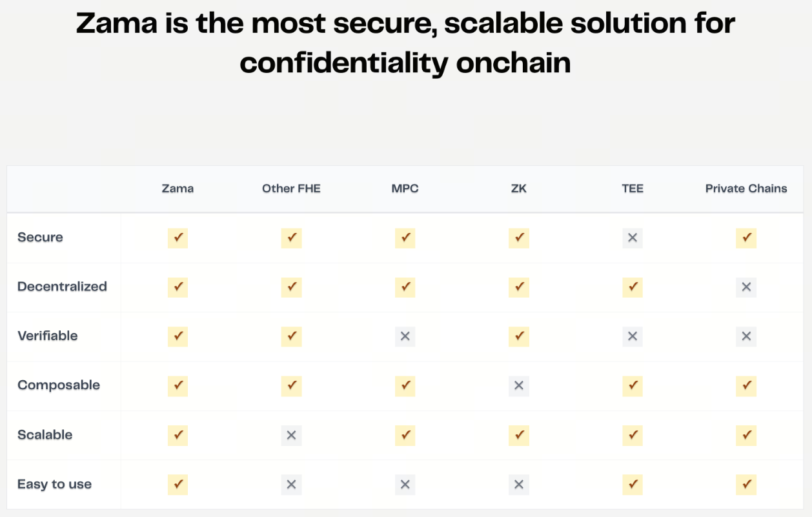Viewport: 812px width, 517px height.
Task: Click the Composable row label
Action: coord(59,385)
